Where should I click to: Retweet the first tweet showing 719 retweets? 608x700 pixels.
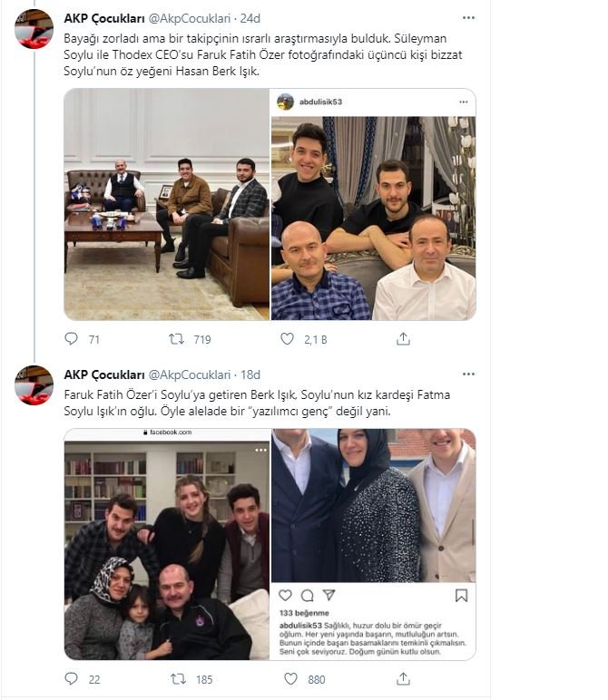pos(176,339)
